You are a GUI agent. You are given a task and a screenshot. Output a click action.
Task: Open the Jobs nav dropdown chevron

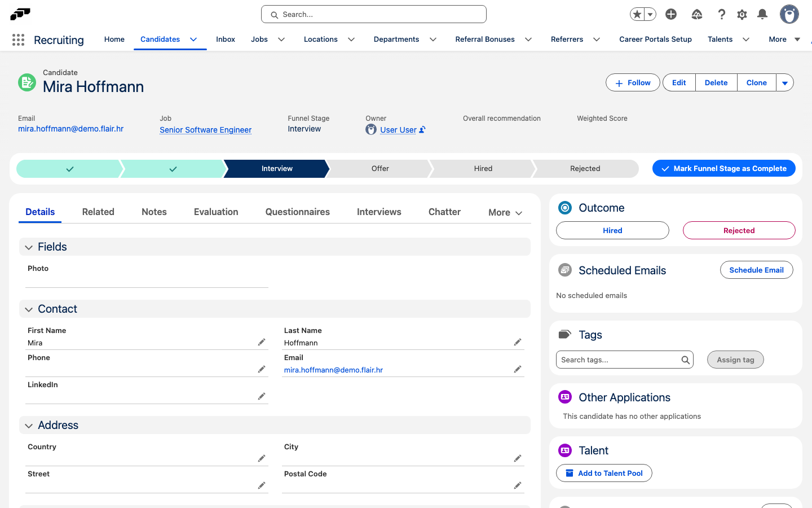point(281,40)
